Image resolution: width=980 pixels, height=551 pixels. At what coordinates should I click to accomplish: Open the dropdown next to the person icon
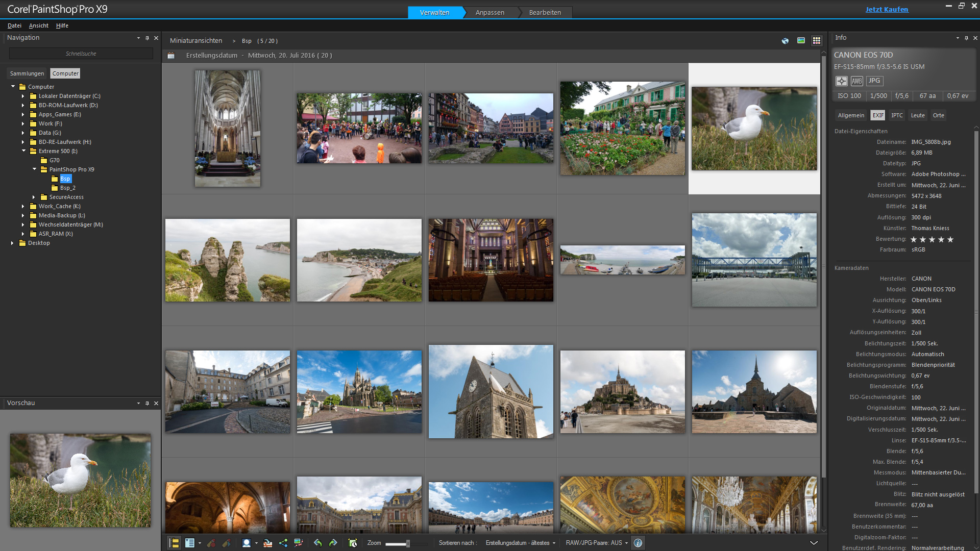(256, 543)
